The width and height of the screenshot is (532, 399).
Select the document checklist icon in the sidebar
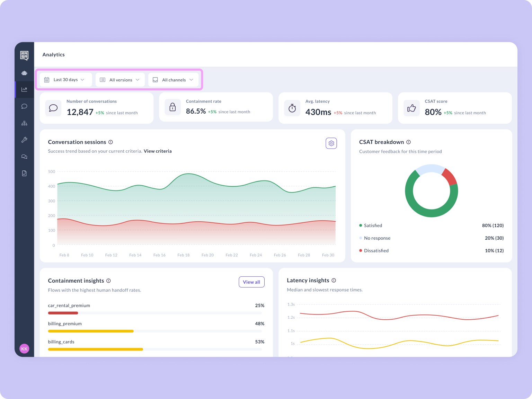coord(24,173)
